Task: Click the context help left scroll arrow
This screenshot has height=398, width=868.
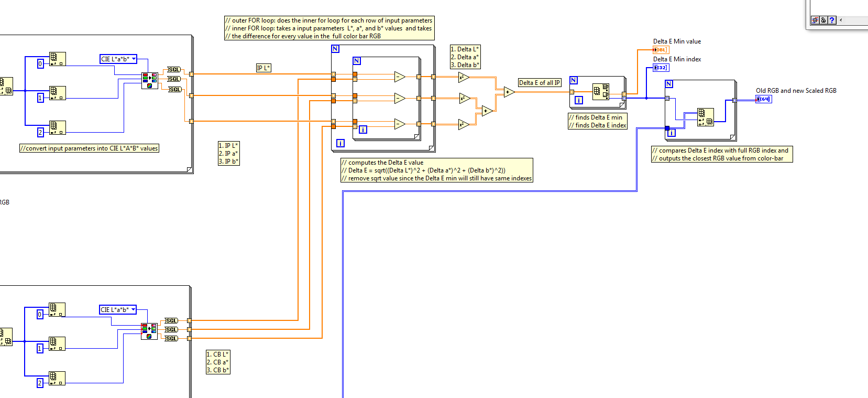Action: point(841,20)
